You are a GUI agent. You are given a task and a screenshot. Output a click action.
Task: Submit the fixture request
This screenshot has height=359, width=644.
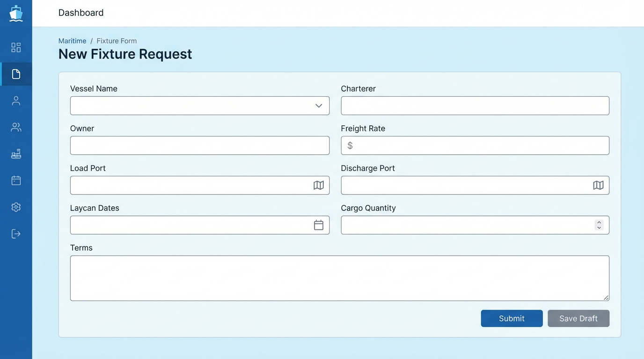pyautogui.click(x=512, y=318)
